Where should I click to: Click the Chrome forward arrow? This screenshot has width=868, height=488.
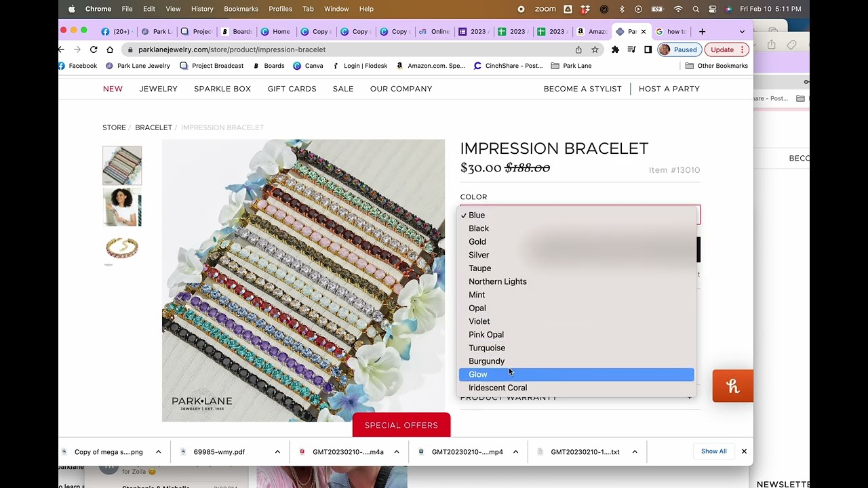coord(77,49)
